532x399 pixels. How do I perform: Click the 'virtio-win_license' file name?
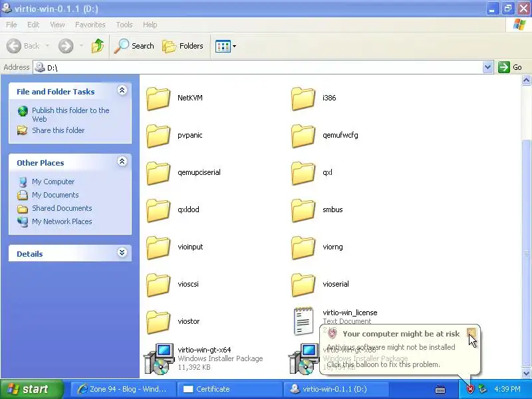[350, 313]
